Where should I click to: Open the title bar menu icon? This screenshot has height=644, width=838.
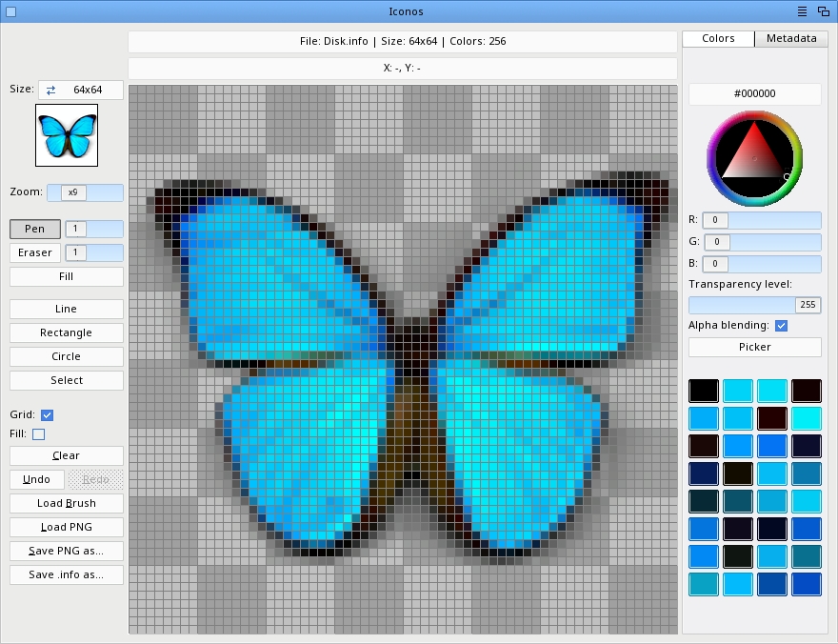point(802,11)
